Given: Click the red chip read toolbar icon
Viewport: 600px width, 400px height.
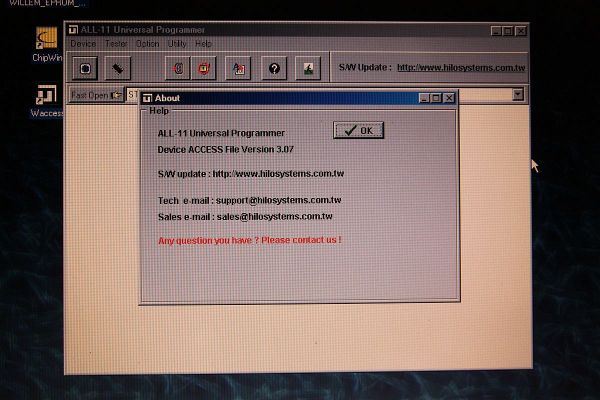Looking at the screenshot, I should 178,69.
